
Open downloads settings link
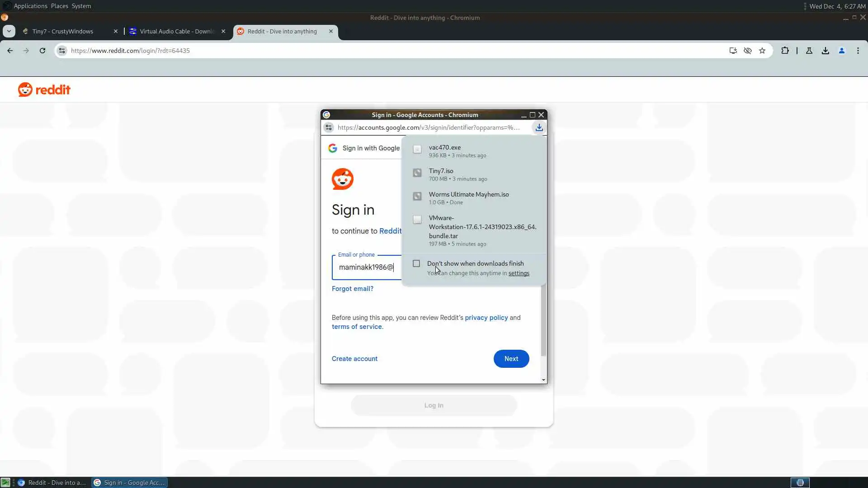519,273
